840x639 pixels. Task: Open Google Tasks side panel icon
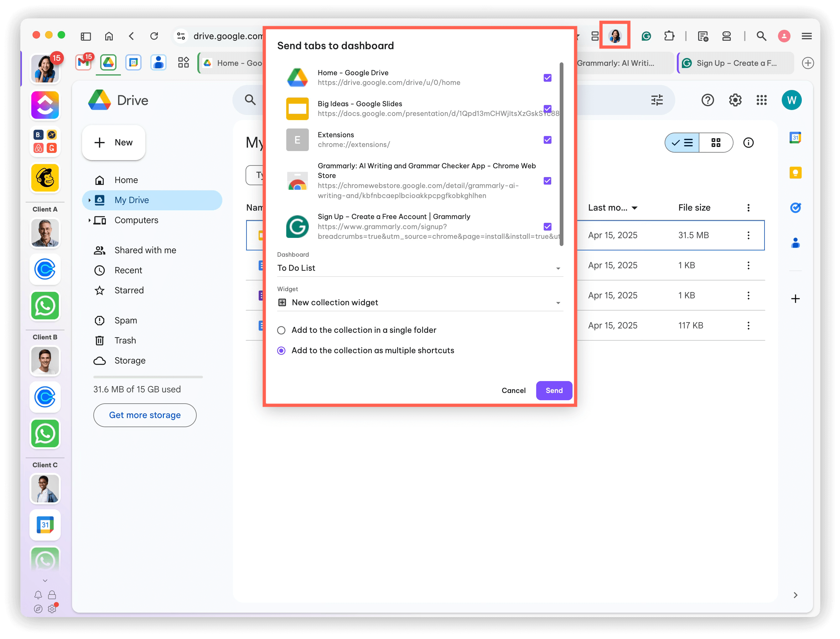[795, 208]
